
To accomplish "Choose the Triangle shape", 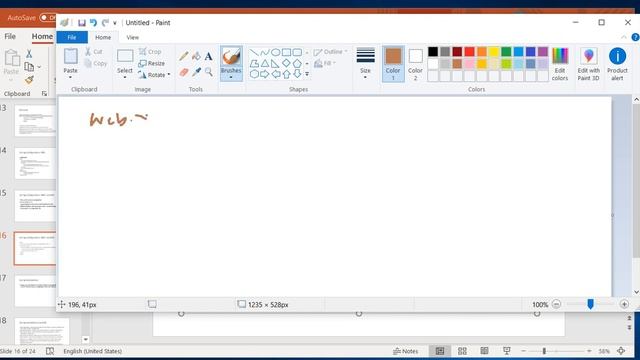I will [265, 63].
